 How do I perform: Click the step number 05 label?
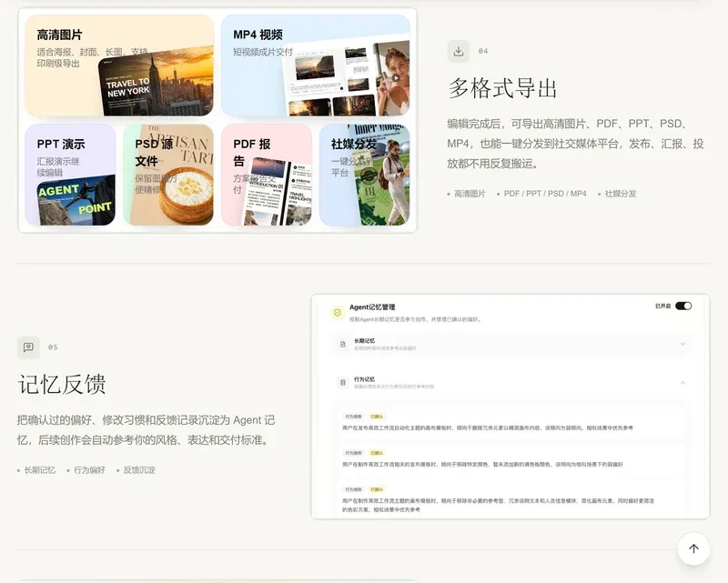point(53,347)
